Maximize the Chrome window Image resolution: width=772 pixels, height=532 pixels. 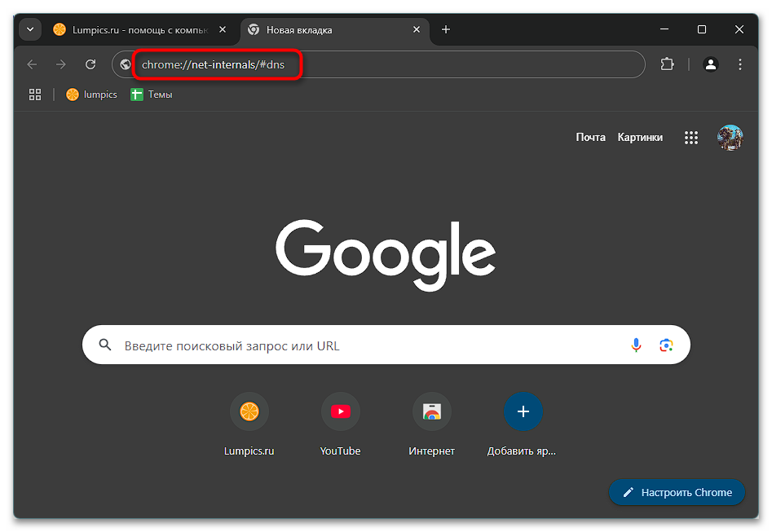702,29
